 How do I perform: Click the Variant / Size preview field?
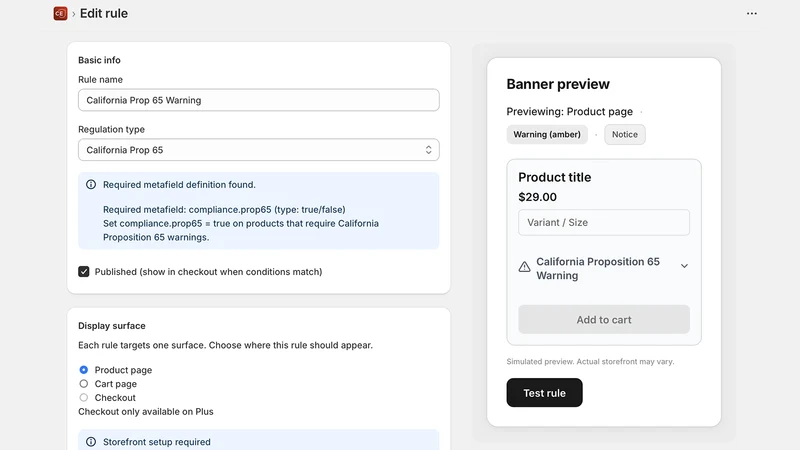click(604, 222)
